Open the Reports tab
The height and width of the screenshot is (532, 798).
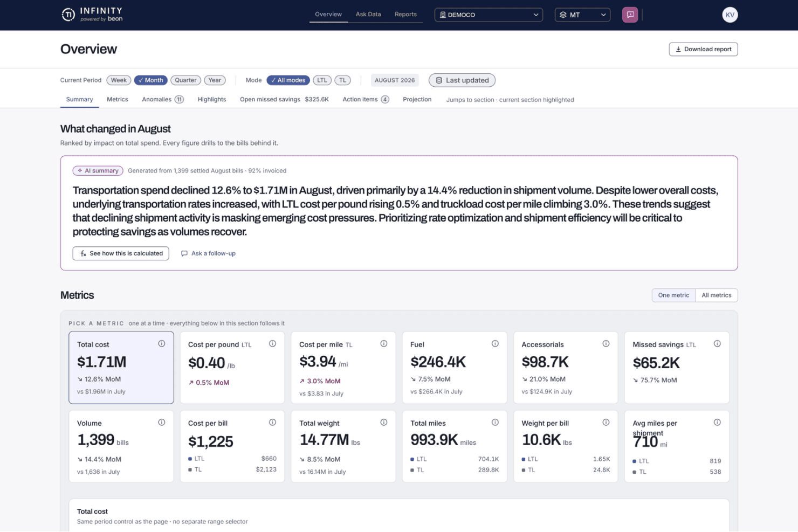405,15
